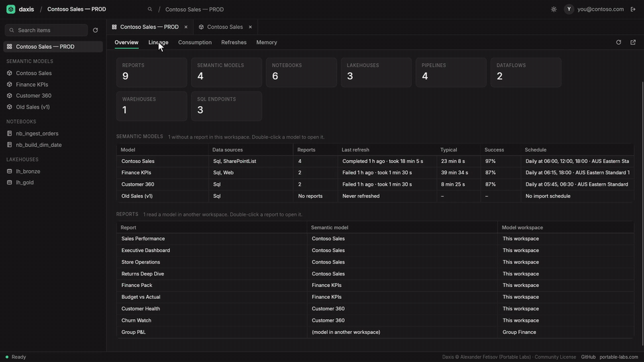Click the nb_build_dim_date notebook icon

[9, 145]
